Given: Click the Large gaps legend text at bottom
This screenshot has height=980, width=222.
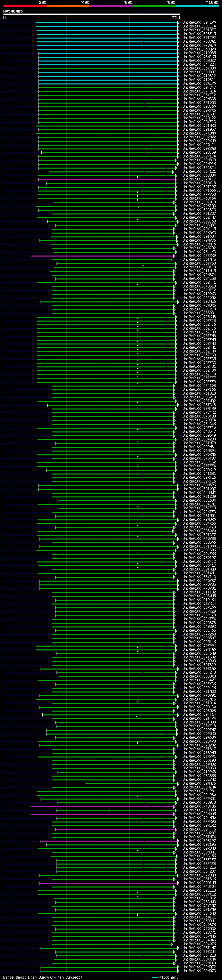Looking at the screenshot, I should (x=43, y=977).
